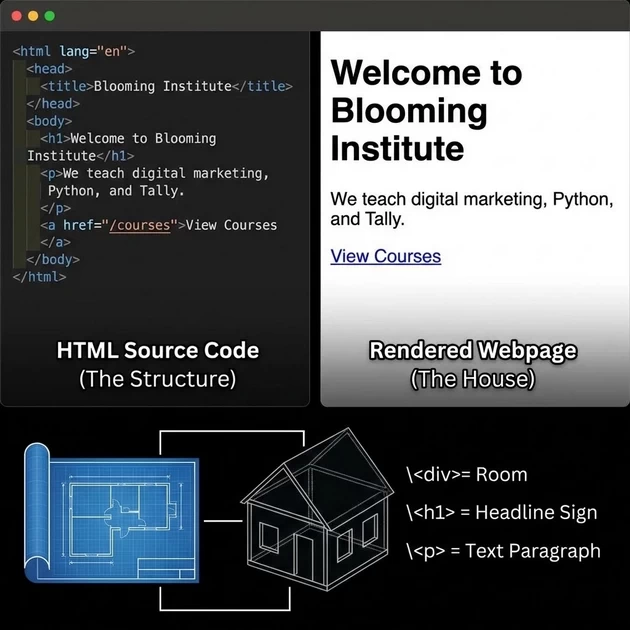This screenshot has height=630, width=630.
Task: Click the "(The Structure)" caption
Action: pos(158,379)
